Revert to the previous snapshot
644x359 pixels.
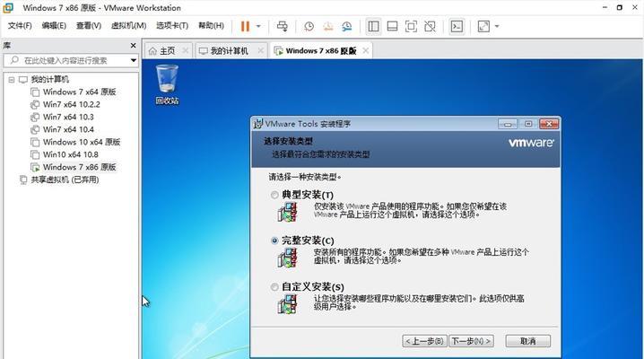[327, 26]
